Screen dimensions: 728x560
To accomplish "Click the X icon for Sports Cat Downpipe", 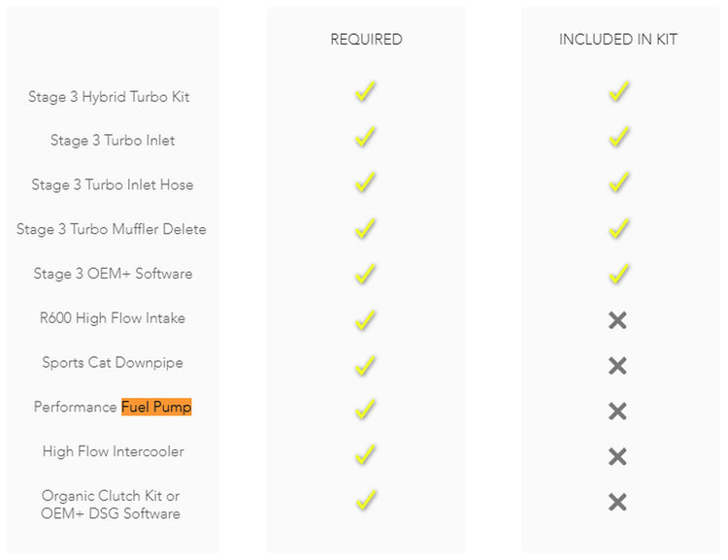I will (617, 366).
